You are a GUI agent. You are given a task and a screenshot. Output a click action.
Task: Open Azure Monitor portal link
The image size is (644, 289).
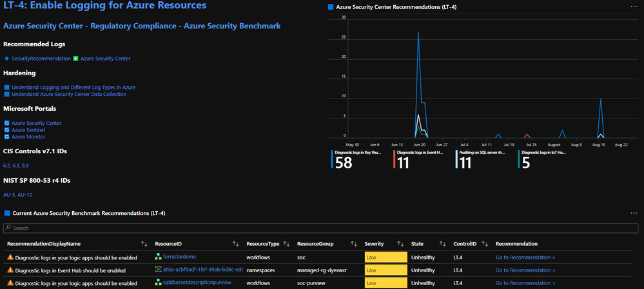pyautogui.click(x=28, y=136)
